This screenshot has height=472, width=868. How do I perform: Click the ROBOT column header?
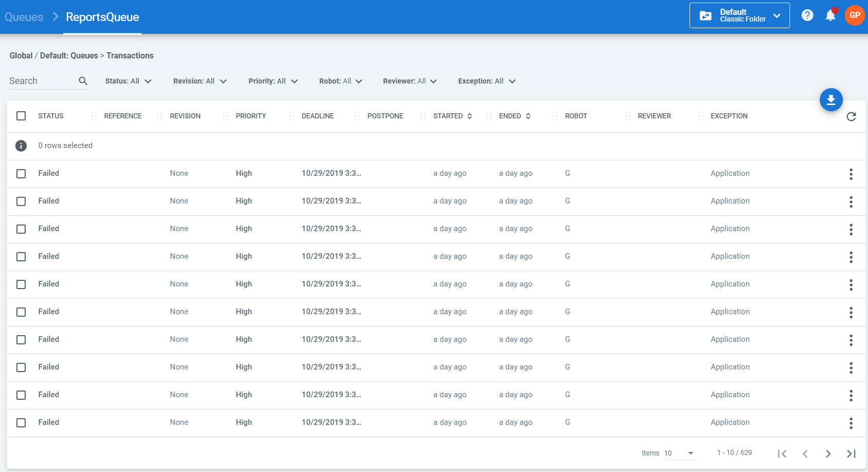click(x=576, y=116)
